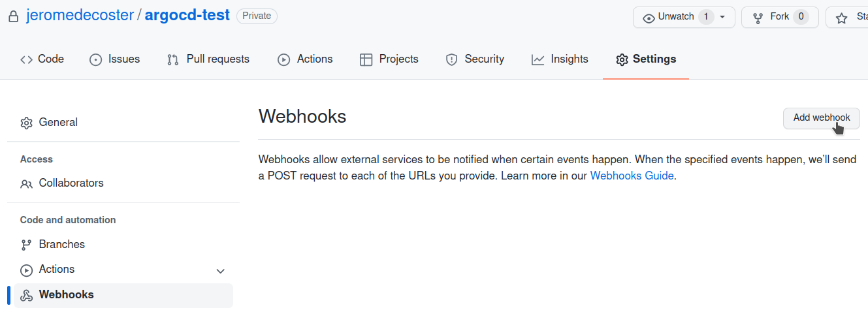Click the Star icon button
The height and width of the screenshot is (312, 868).
(843, 18)
